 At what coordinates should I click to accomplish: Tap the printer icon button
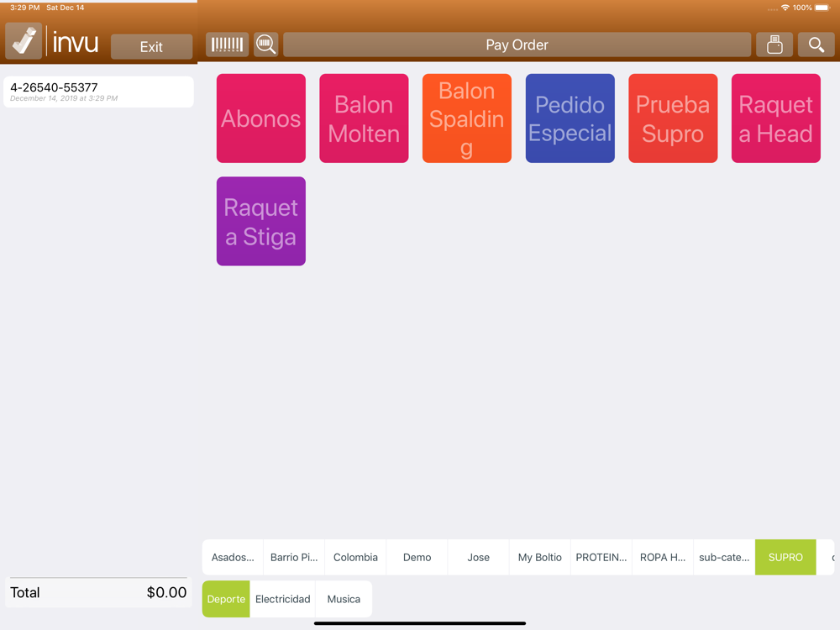[x=774, y=45]
